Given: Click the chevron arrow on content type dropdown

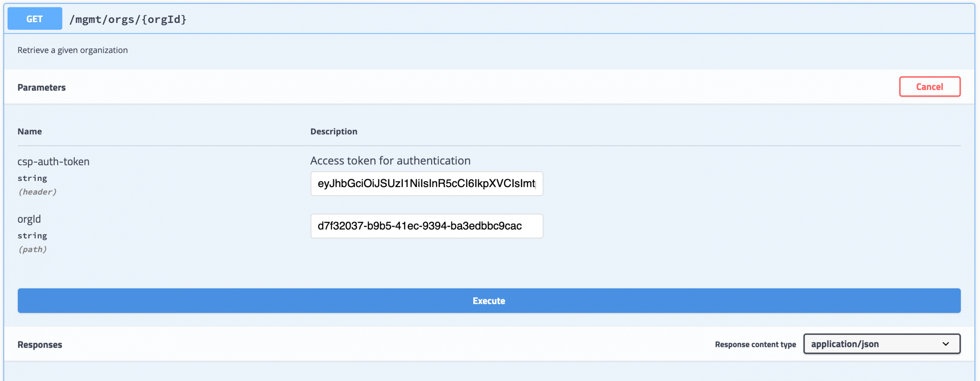Looking at the screenshot, I should [x=946, y=344].
